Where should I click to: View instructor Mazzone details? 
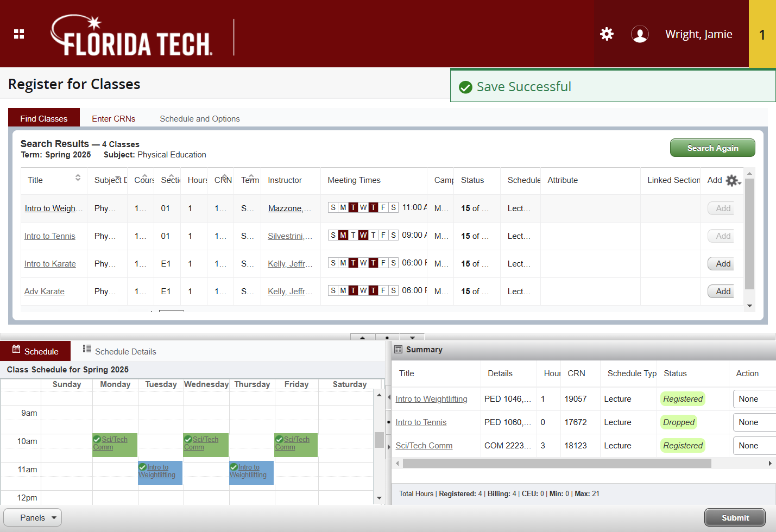pyautogui.click(x=290, y=208)
